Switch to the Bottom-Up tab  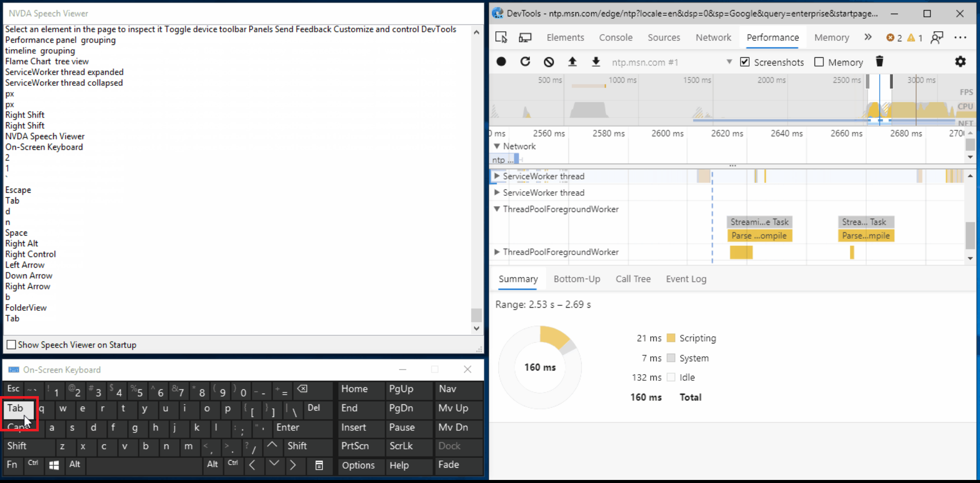pos(577,279)
